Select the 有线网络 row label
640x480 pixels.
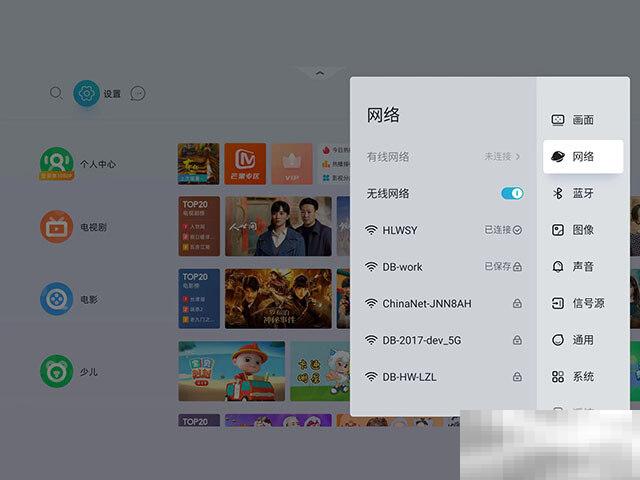point(388,157)
